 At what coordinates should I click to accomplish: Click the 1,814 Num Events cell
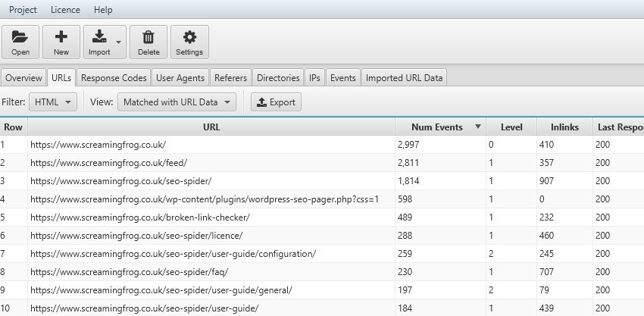point(440,181)
